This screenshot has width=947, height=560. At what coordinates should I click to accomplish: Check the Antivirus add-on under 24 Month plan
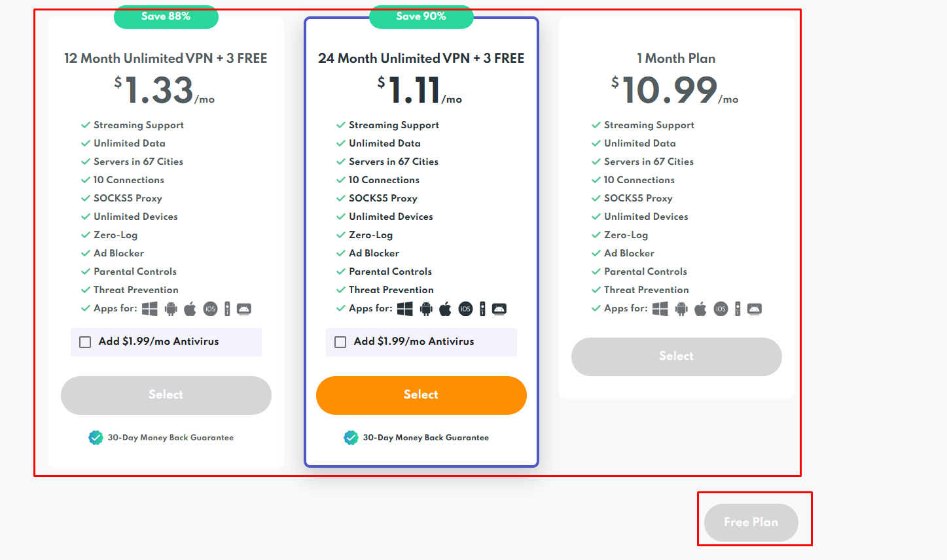pyautogui.click(x=340, y=341)
